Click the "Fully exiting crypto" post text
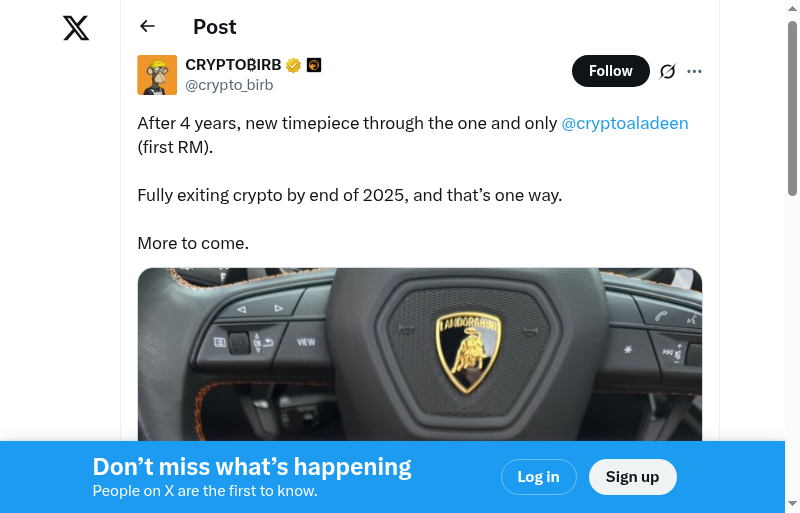The width and height of the screenshot is (800, 513). [x=350, y=195]
